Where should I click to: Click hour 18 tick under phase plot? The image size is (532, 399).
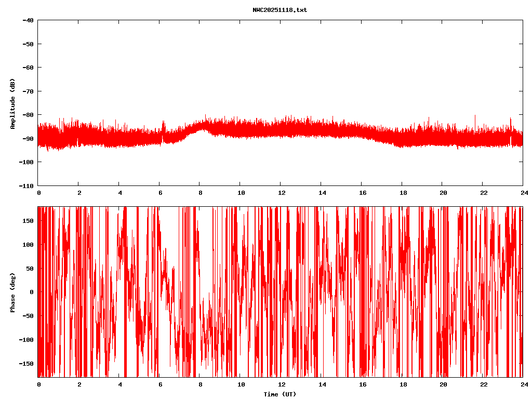point(402,384)
